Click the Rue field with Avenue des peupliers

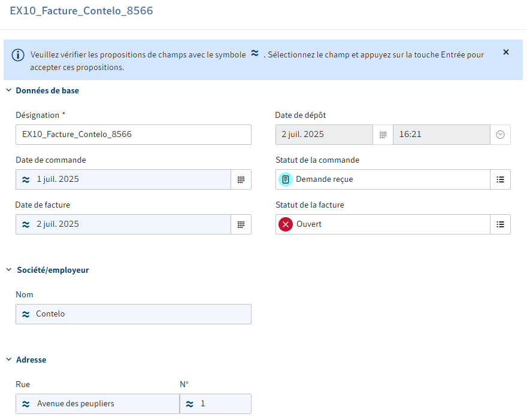(98, 404)
